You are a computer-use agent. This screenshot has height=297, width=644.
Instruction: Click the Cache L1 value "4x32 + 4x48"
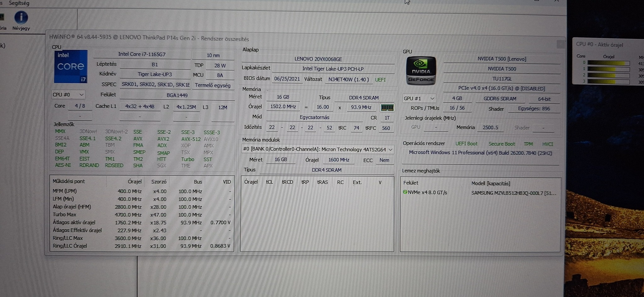(x=140, y=107)
